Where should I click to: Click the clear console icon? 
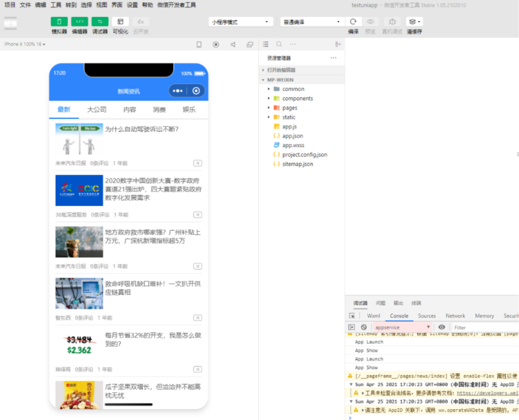(364, 327)
